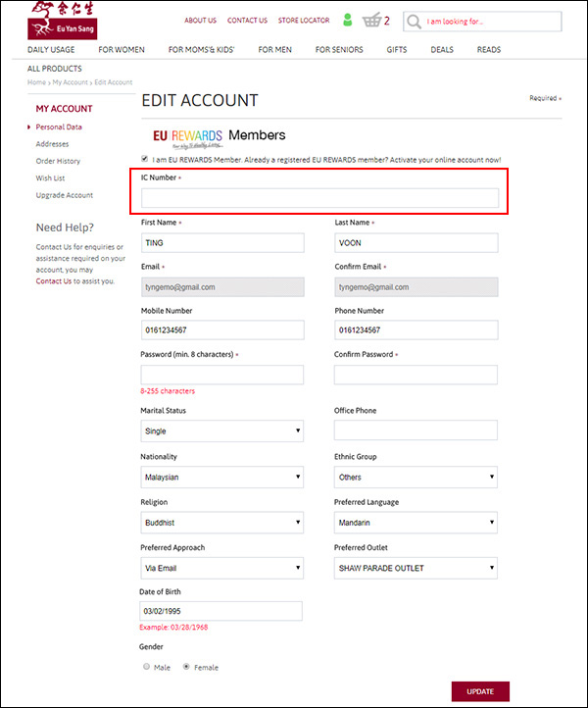Screen dimensions: 588x708
Task: Click the UPDATE button
Action: 480,691
